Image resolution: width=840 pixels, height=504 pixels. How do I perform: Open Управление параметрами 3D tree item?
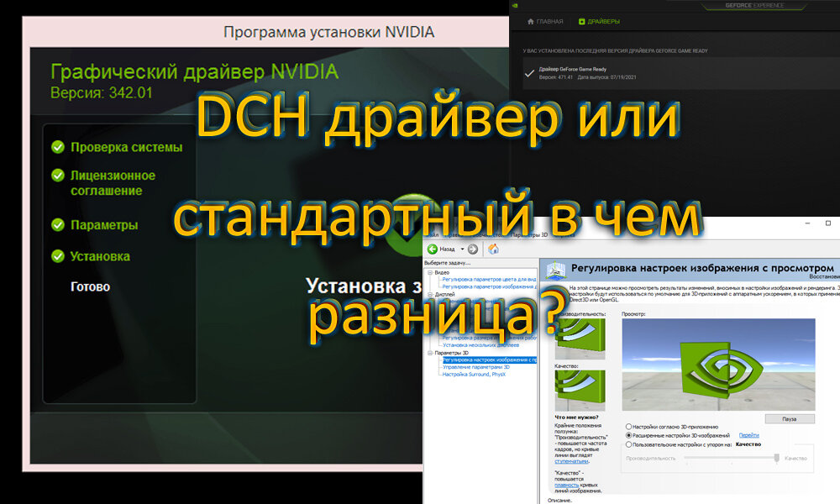tap(475, 367)
